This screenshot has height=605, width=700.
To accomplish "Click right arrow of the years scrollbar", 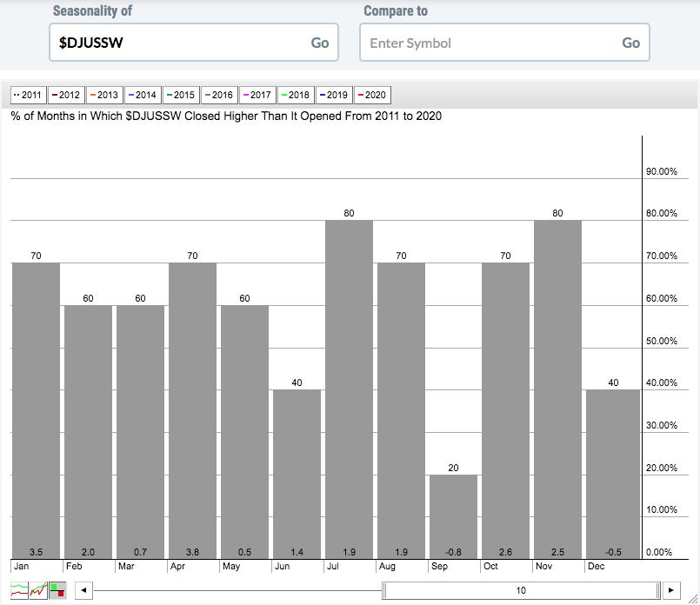I will (670, 590).
